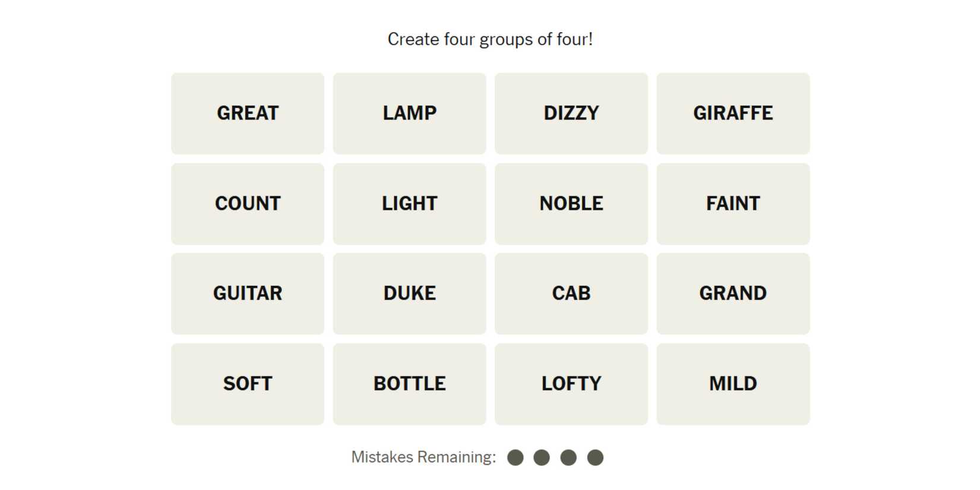The height and width of the screenshot is (490, 980).
Task: Click the COUNT word tile
Action: [248, 204]
